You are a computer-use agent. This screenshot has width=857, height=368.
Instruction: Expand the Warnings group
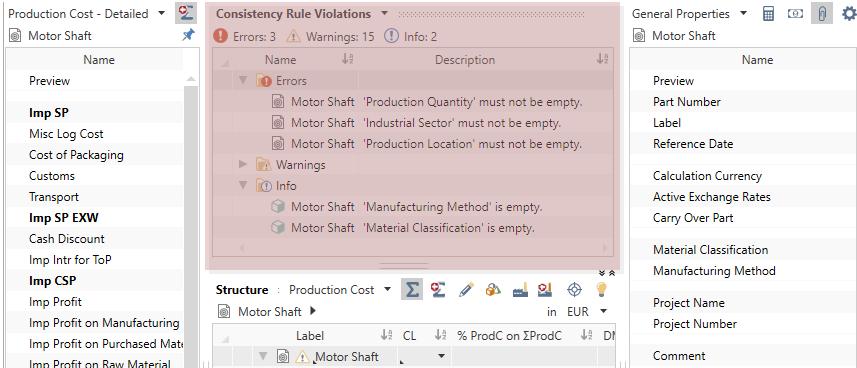243,165
